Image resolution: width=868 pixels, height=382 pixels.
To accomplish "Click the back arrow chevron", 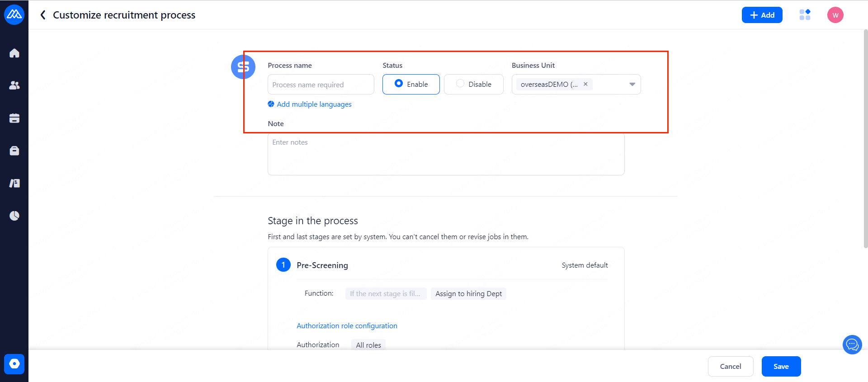I will (43, 15).
